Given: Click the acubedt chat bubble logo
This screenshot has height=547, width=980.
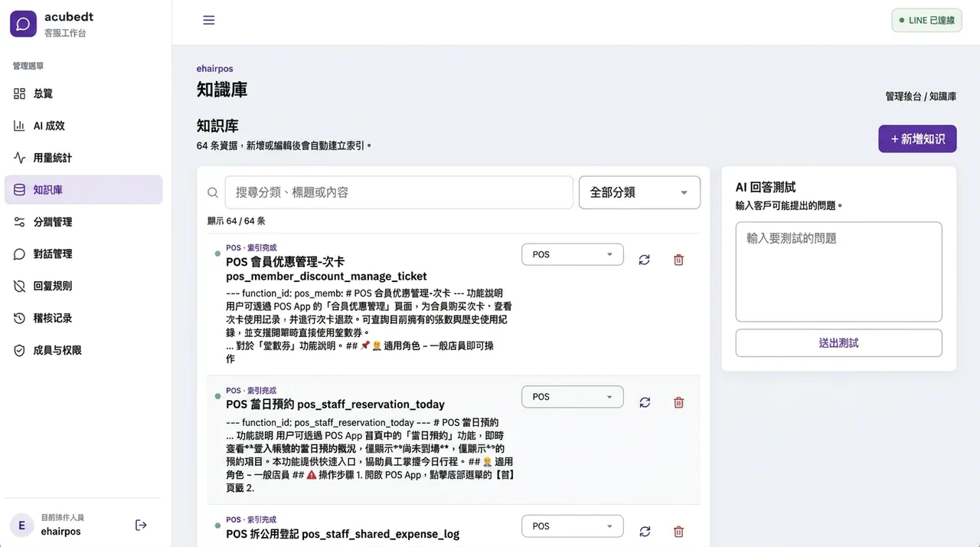Looking at the screenshot, I should [x=23, y=24].
